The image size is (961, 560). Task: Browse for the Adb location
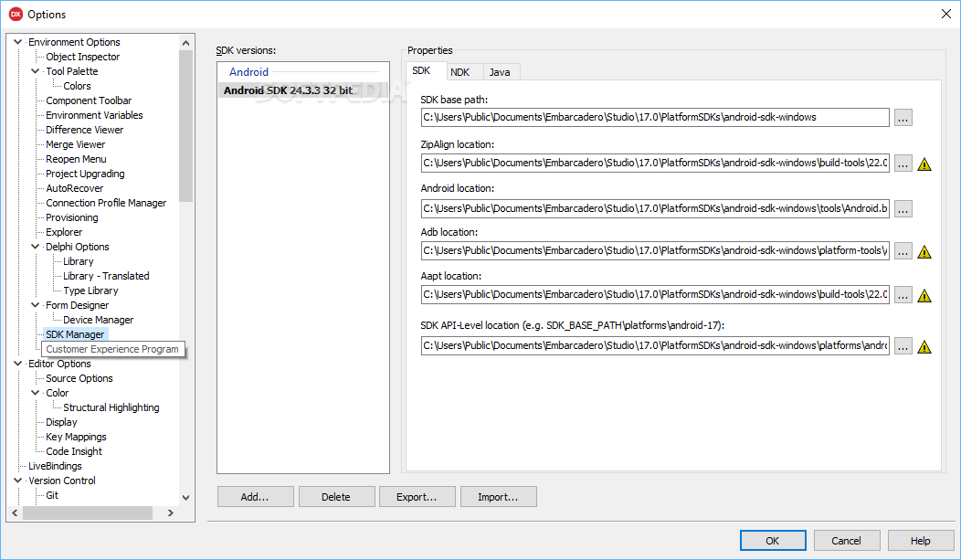(x=903, y=251)
